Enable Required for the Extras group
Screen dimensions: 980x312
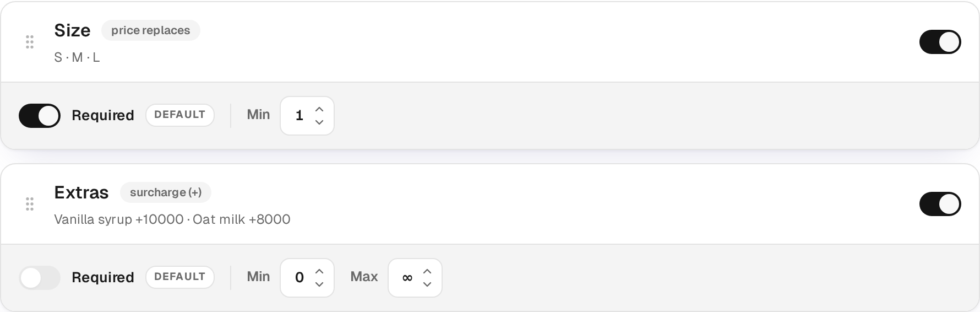[40, 278]
